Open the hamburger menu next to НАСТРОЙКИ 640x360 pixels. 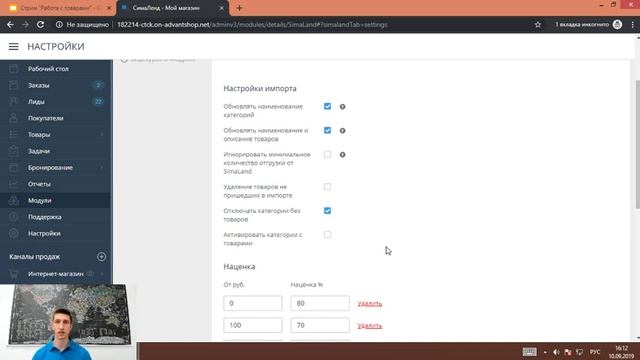13,47
